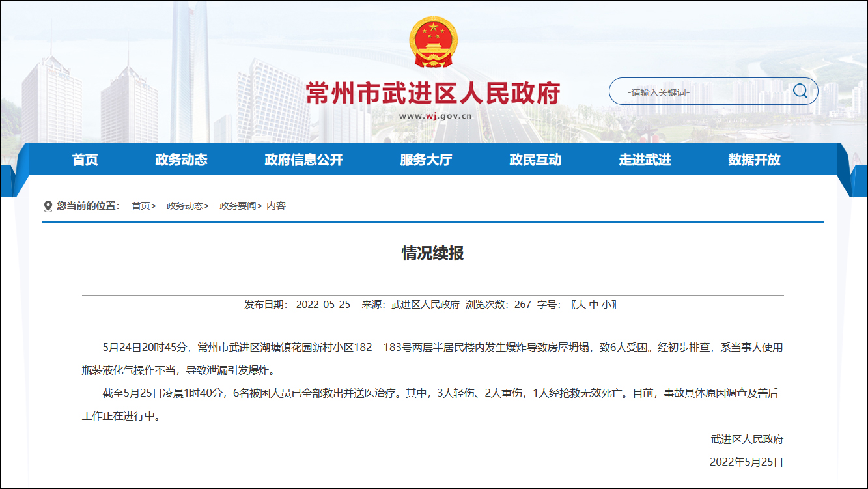Screen dimensions: 868x489
Task: Open the 政务动态 navigation menu
Action: pyautogui.click(x=181, y=160)
